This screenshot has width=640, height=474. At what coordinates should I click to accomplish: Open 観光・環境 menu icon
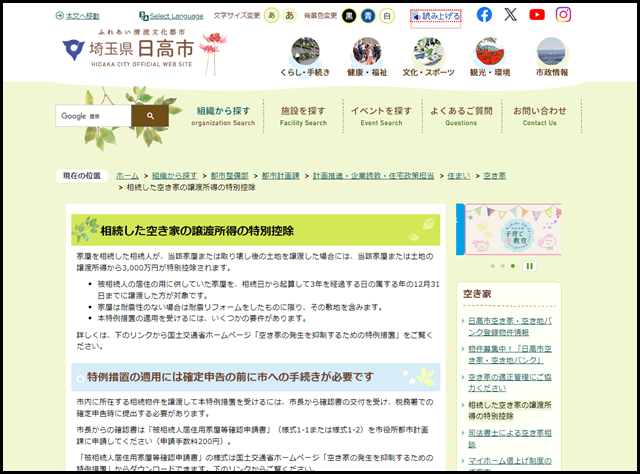(490, 57)
